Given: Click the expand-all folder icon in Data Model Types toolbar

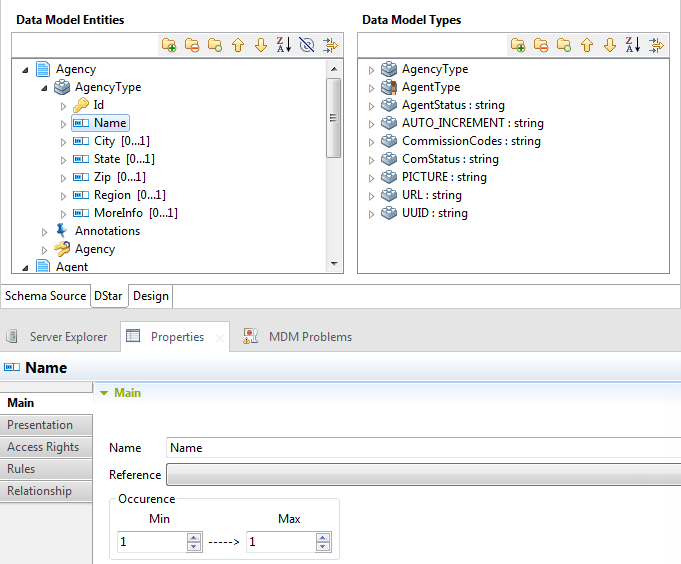Looking at the screenshot, I should (518, 45).
